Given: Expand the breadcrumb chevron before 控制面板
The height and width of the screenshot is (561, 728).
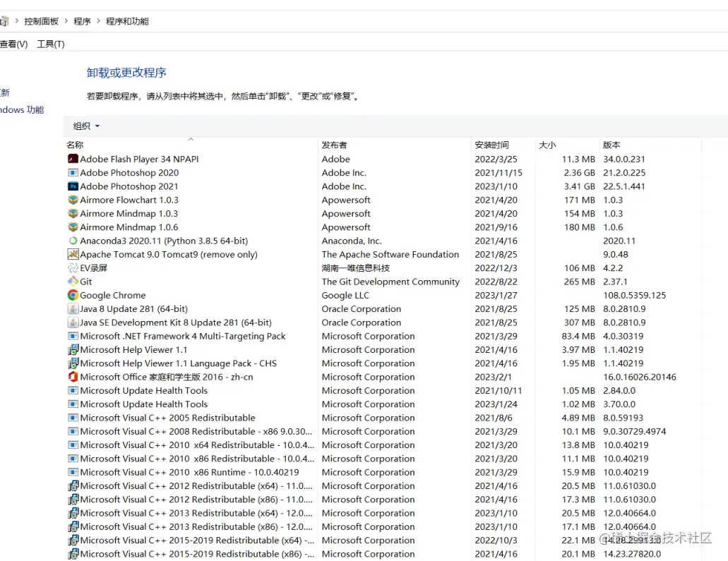Looking at the screenshot, I should point(17,21).
